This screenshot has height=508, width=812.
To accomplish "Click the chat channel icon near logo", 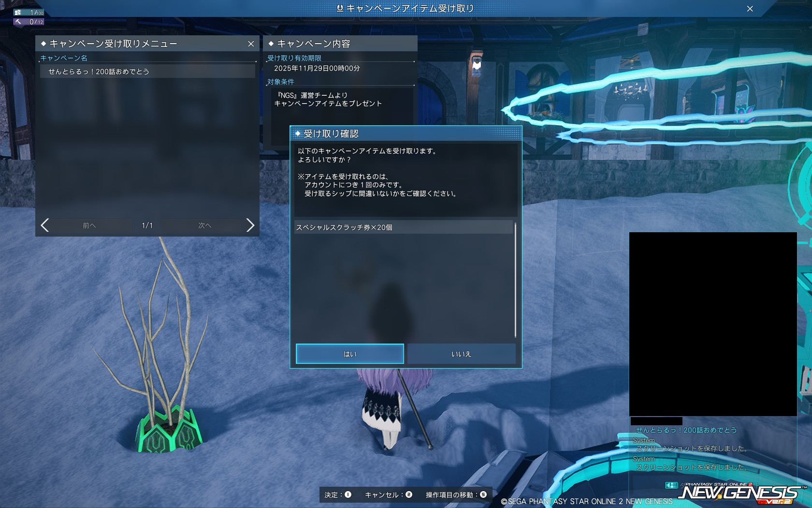I will point(671,485).
